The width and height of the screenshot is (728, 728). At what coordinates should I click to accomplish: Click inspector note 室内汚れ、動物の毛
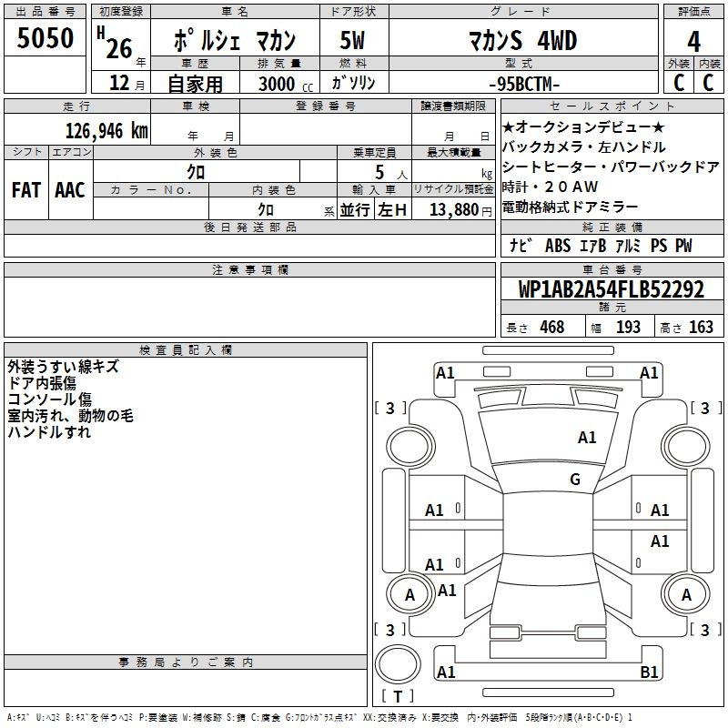[71, 415]
